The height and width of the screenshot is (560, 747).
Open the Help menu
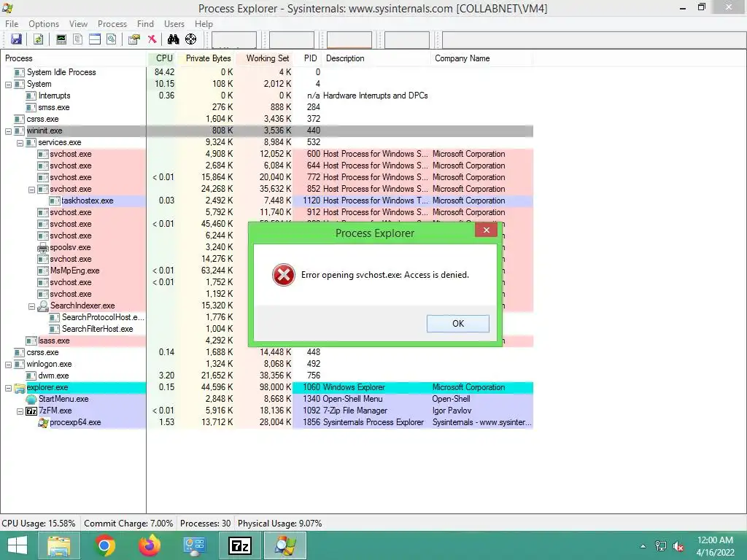click(204, 24)
